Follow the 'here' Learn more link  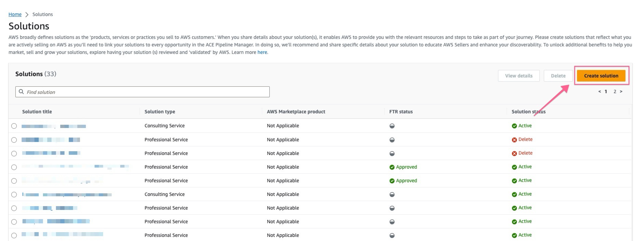click(x=262, y=52)
